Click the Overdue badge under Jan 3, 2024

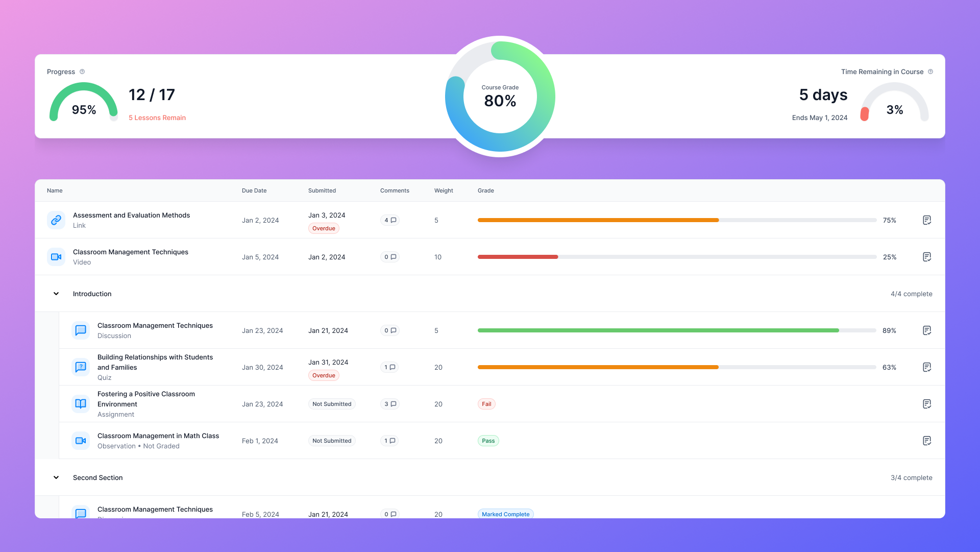tap(324, 228)
